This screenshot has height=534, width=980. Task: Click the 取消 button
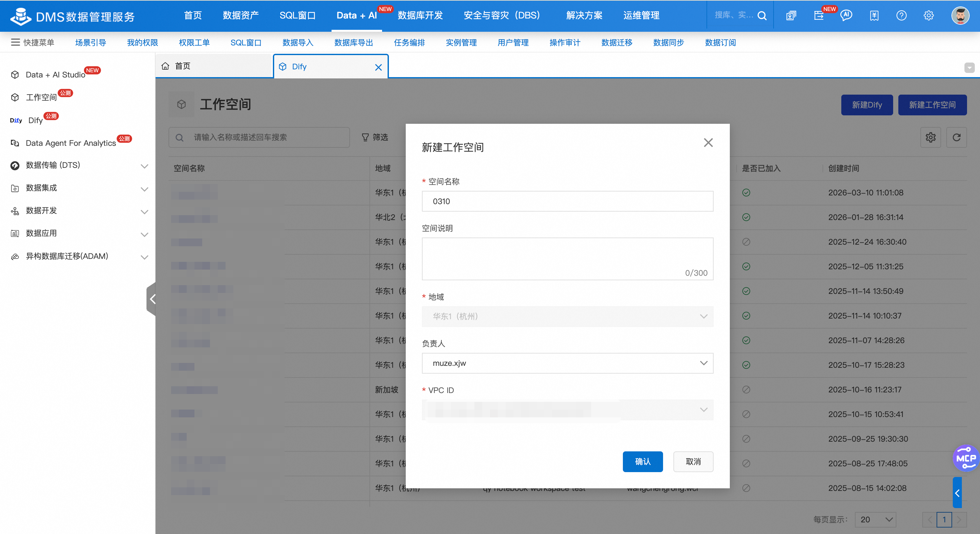point(693,461)
